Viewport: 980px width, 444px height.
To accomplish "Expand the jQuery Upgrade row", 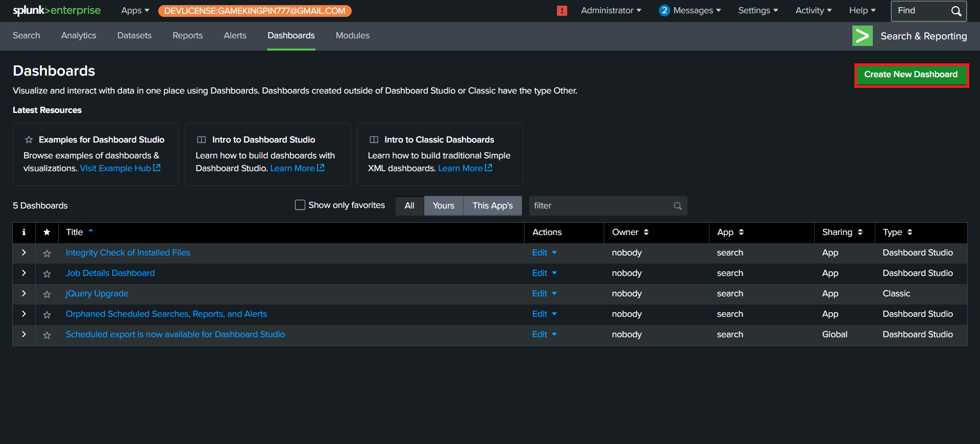I will pos(24,293).
